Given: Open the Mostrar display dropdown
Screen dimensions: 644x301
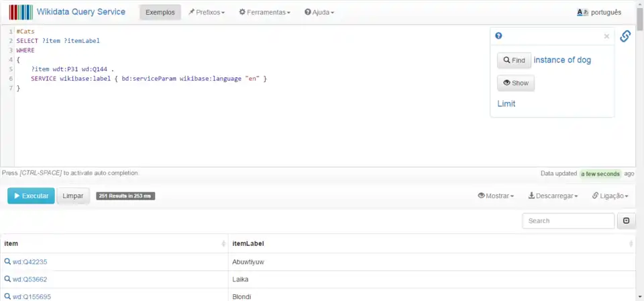Looking at the screenshot, I should click(496, 196).
